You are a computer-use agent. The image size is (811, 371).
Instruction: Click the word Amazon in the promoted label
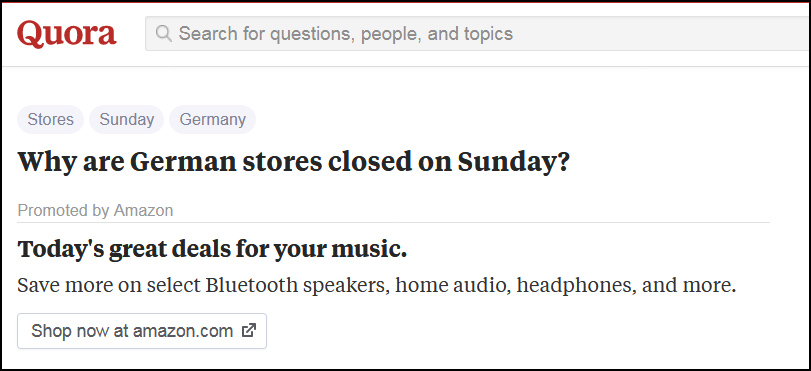click(143, 211)
